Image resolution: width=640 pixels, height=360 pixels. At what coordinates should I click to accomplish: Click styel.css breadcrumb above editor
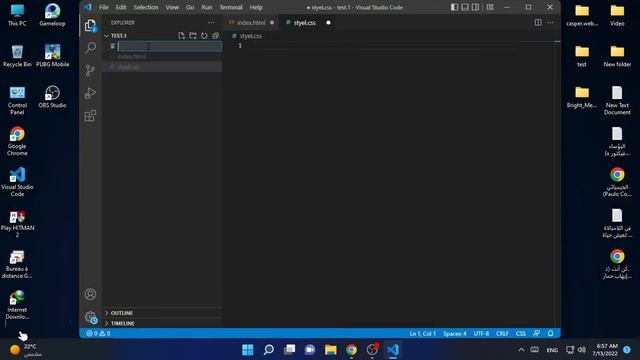(x=250, y=36)
